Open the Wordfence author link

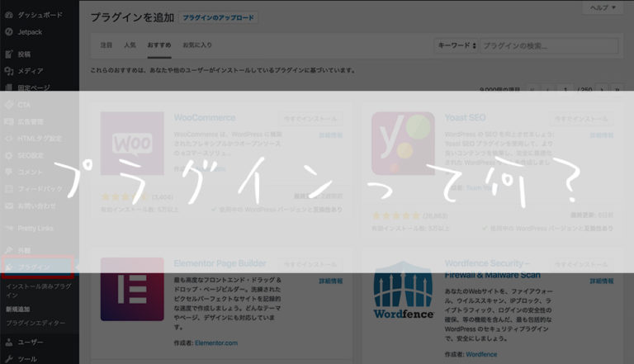481,354
